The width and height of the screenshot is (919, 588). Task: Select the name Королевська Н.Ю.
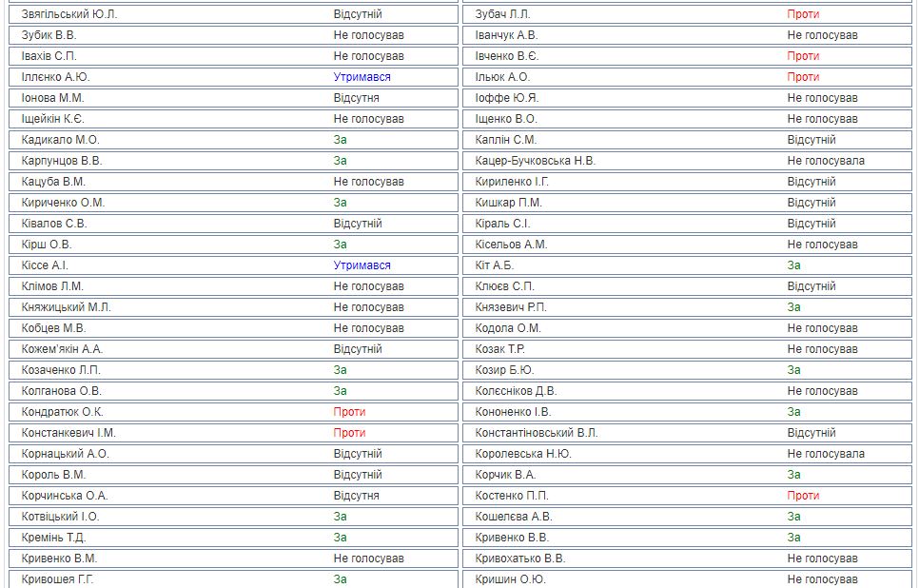(x=523, y=454)
